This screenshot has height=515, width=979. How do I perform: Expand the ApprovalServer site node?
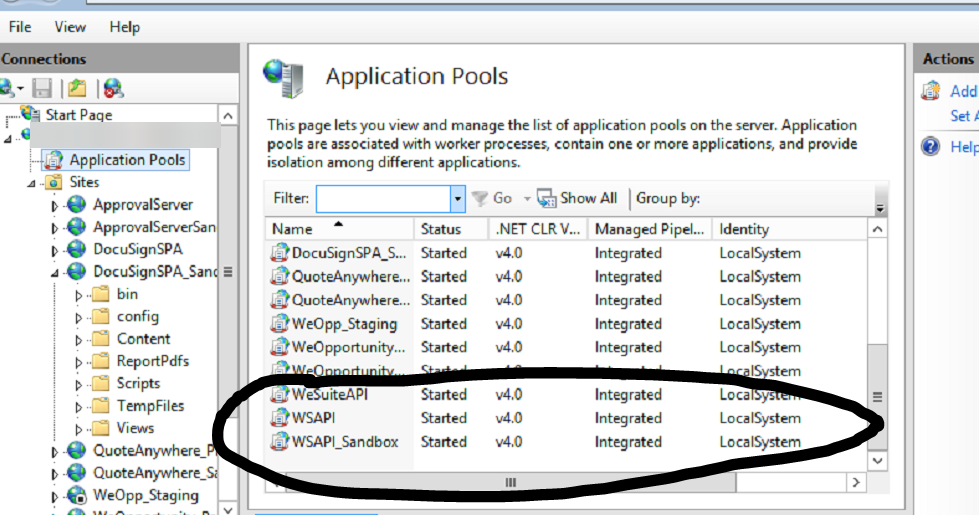click(54, 205)
